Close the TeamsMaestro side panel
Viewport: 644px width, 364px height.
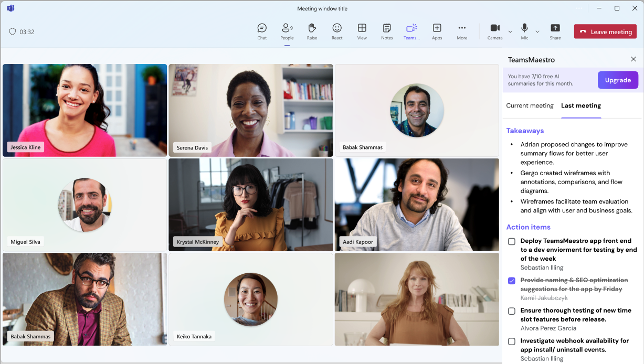pos(634,59)
